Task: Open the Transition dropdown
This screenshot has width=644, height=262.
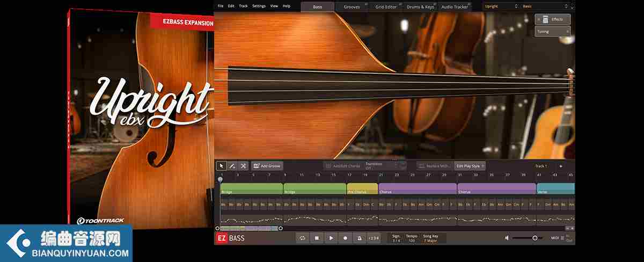Action: tap(382, 166)
